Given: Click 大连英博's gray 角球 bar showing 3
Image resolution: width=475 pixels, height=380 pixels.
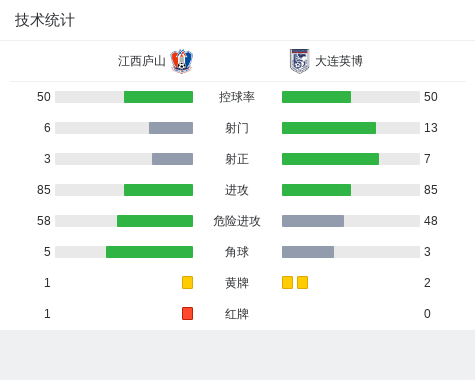Looking at the screenshot, I should 308,252.
